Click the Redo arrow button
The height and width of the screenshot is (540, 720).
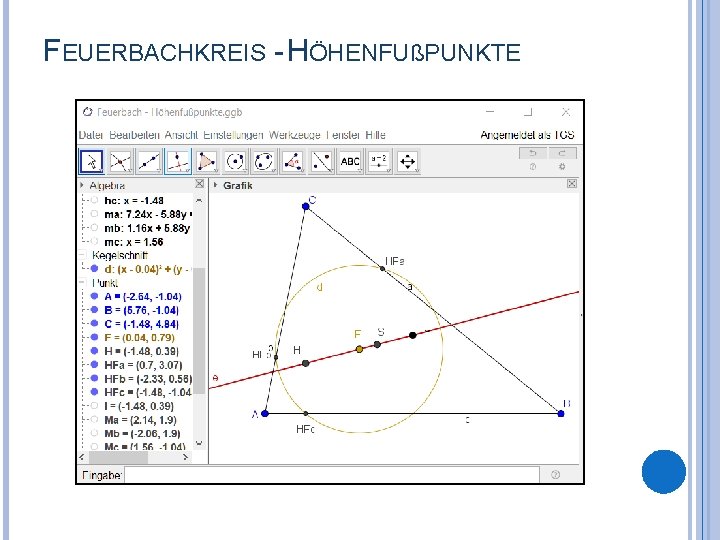[562, 153]
